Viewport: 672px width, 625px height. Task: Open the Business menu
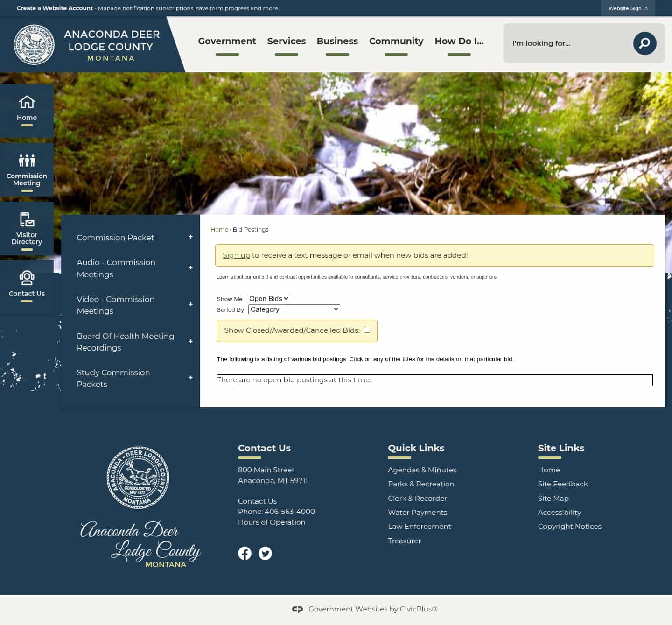(x=337, y=41)
